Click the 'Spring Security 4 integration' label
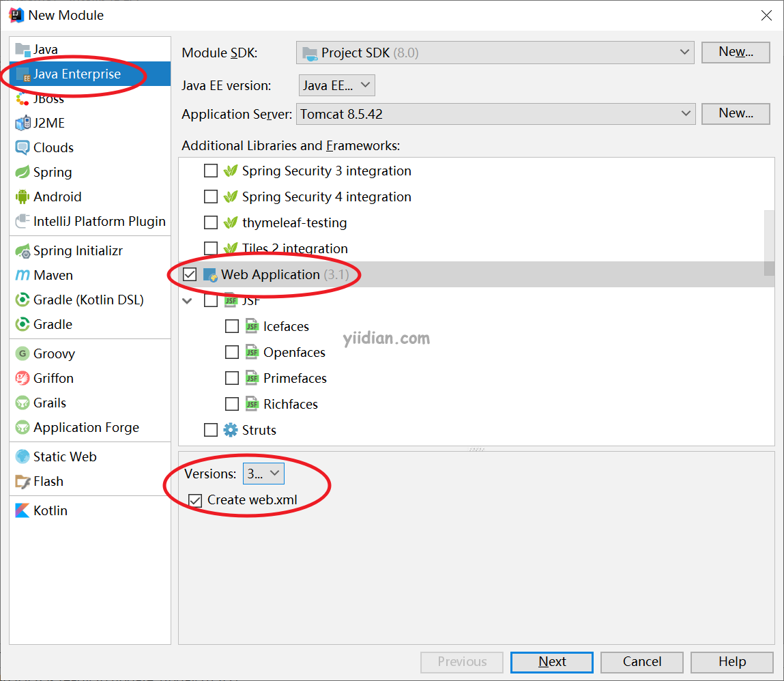Screen dimensions: 784x681 tap(327, 197)
